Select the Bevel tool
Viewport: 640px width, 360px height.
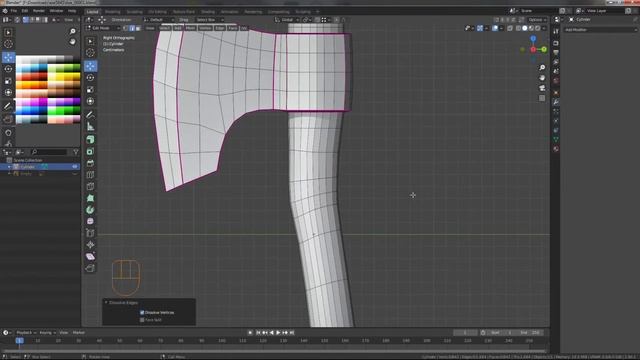coord(90,163)
